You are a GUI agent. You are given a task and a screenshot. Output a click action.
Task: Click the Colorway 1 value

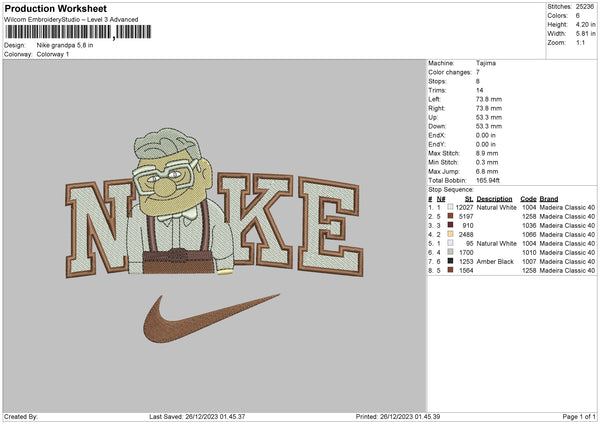53,54
